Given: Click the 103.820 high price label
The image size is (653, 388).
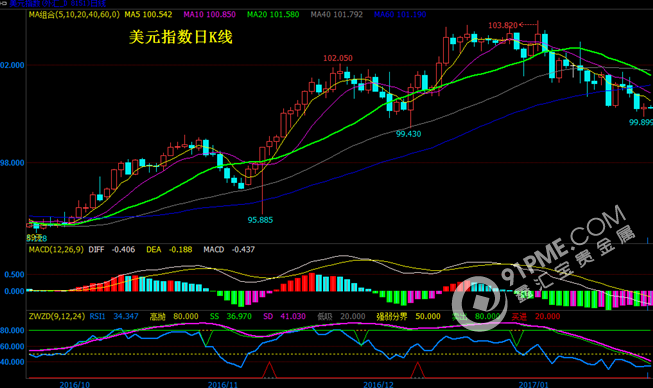Looking at the screenshot, I should click(503, 25).
